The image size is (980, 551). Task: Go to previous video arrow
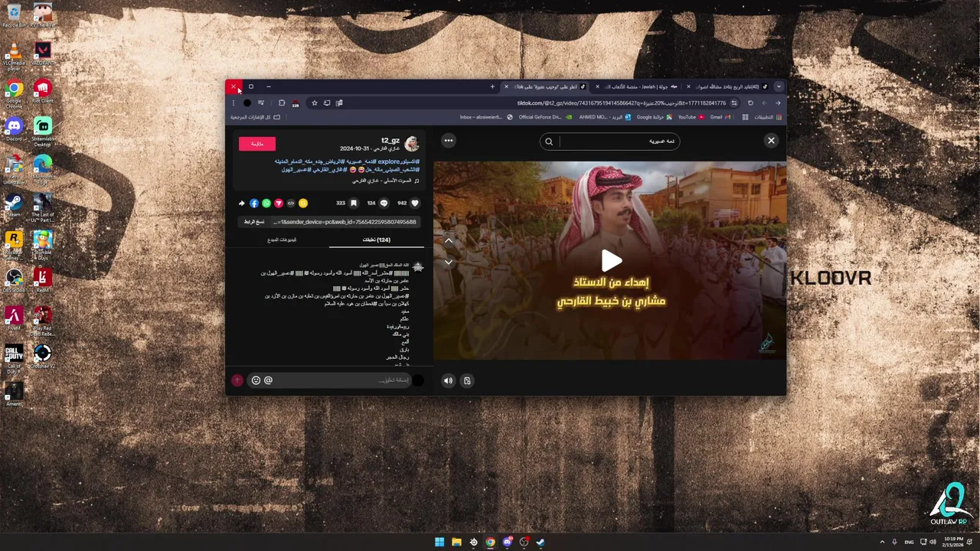point(449,241)
